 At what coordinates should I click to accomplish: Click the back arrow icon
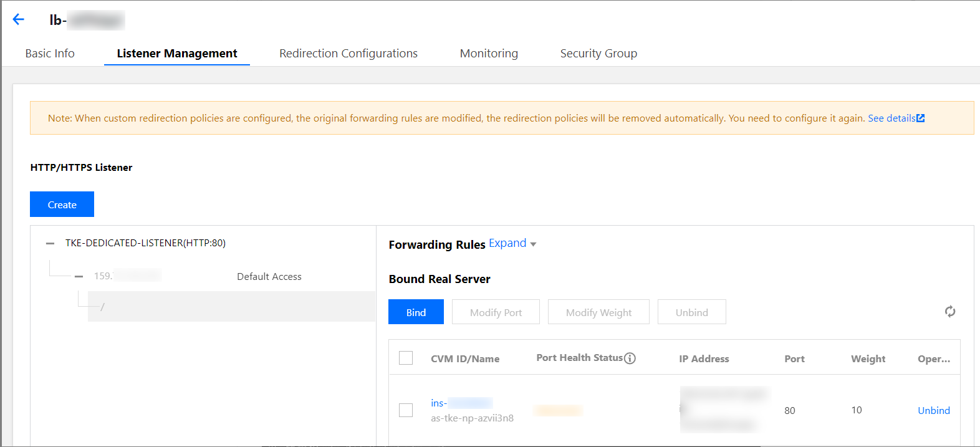[x=19, y=20]
